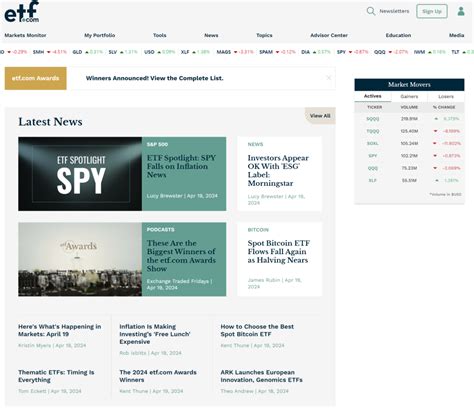Viewport: 474px width, 410px height.
Task: Click the IWM ticker in the tape
Action: (419, 52)
